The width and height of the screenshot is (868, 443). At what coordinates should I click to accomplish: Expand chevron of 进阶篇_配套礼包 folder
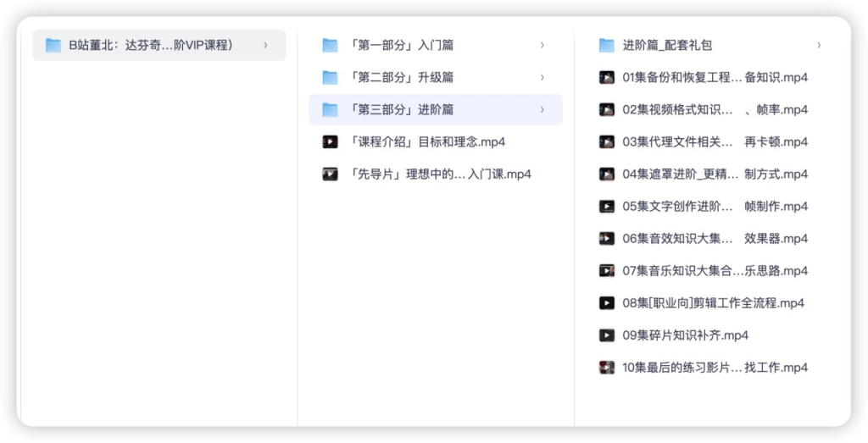coord(819,46)
